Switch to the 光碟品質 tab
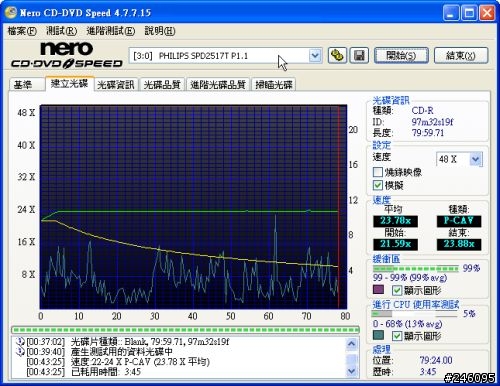This screenshot has width=500, height=386. [162, 85]
